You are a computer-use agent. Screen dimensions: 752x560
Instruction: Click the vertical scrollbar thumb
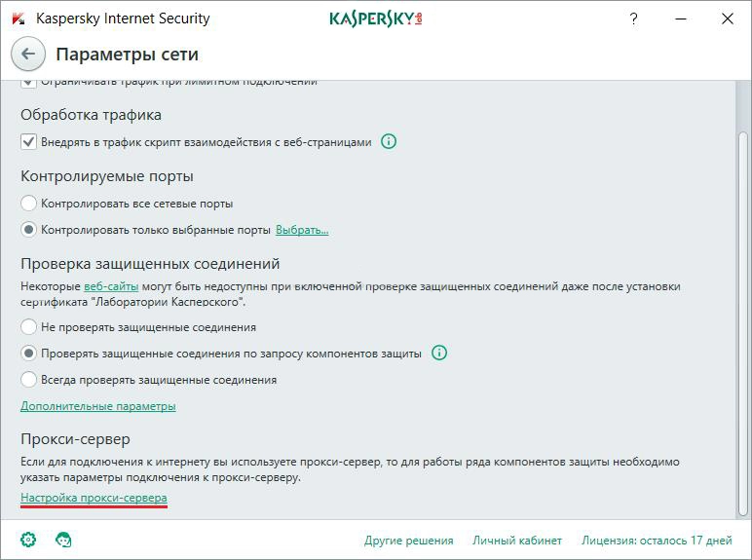click(x=742, y=323)
